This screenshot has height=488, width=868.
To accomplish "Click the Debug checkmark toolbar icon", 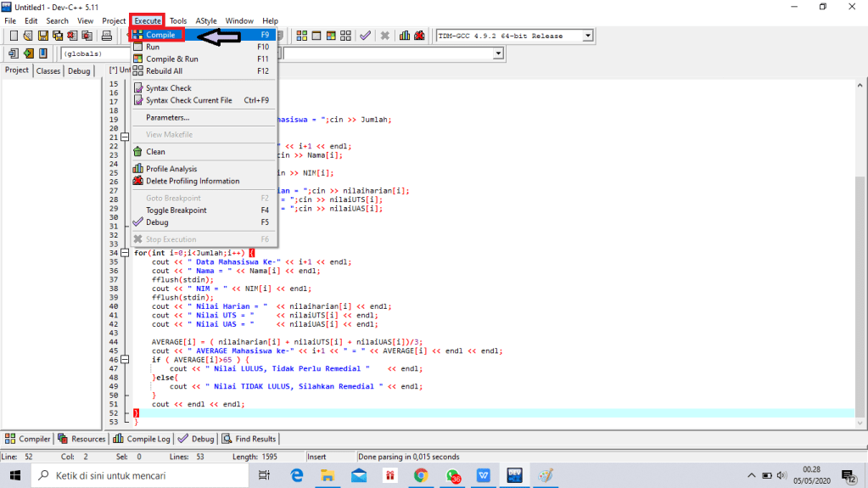I will pos(365,36).
